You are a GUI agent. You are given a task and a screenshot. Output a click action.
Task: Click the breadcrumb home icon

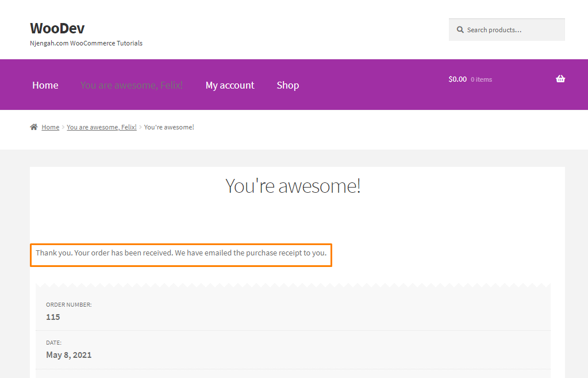point(34,127)
